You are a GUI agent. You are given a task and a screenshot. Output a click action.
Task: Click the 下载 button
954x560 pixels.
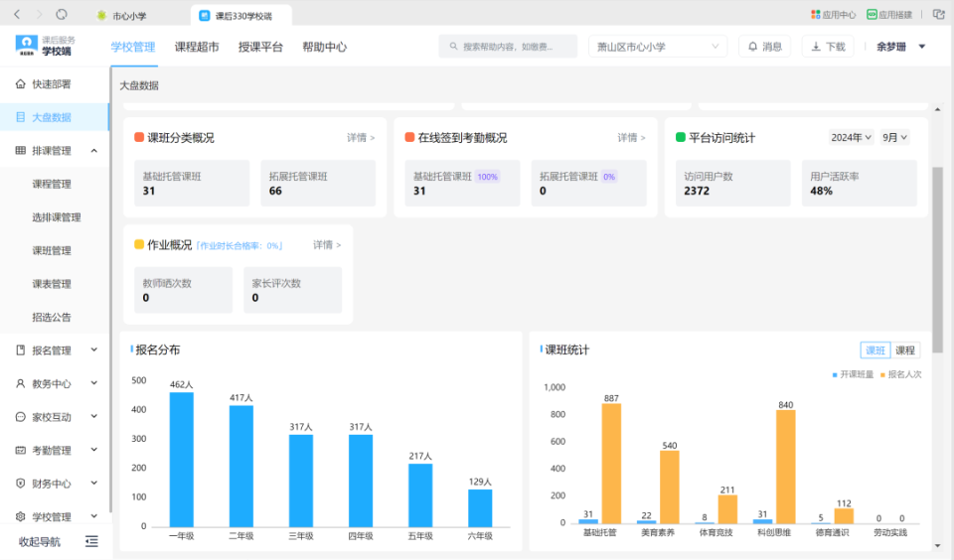click(x=828, y=47)
